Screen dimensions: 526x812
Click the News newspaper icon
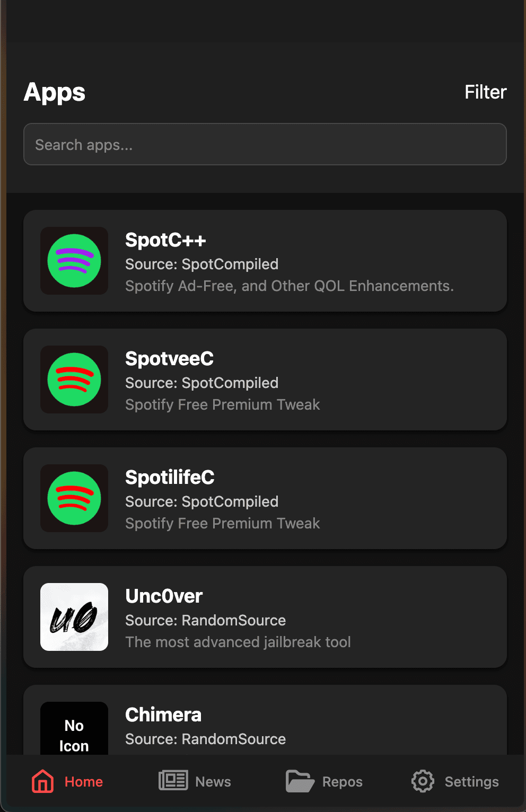point(173,781)
